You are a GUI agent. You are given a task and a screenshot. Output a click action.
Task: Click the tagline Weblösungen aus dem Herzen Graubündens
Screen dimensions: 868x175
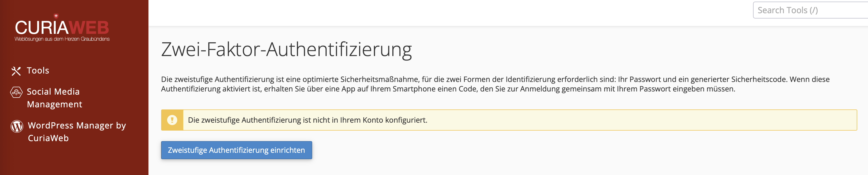pyautogui.click(x=62, y=39)
